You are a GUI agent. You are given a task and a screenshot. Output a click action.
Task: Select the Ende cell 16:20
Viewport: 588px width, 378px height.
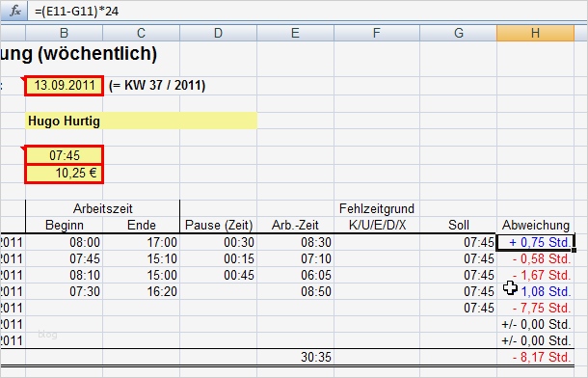click(142, 291)
